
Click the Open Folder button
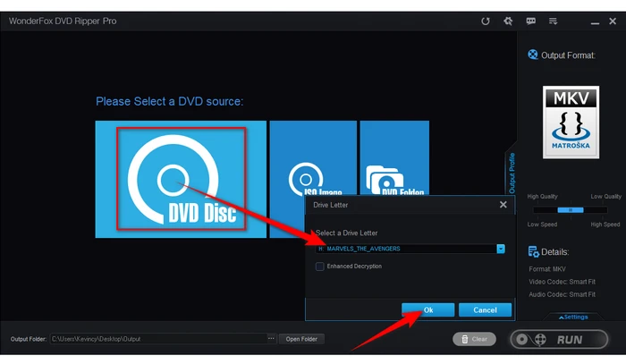301,339
